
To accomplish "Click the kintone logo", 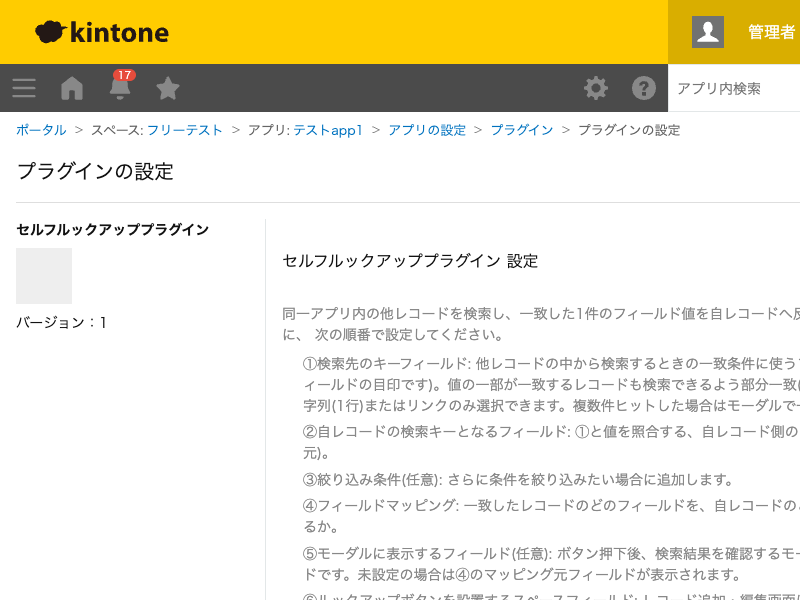I will click(102, 32).
